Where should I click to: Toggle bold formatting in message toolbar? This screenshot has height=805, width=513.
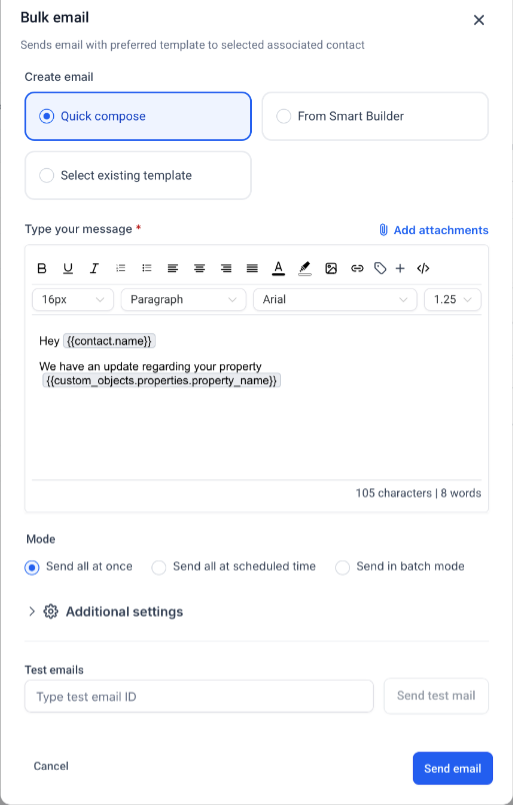(x=42, y=268)
